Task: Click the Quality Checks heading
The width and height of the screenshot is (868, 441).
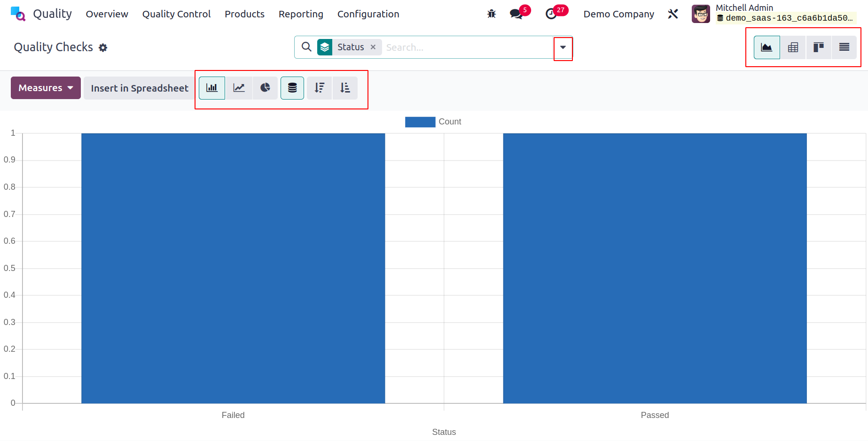Action: point(54,47)
